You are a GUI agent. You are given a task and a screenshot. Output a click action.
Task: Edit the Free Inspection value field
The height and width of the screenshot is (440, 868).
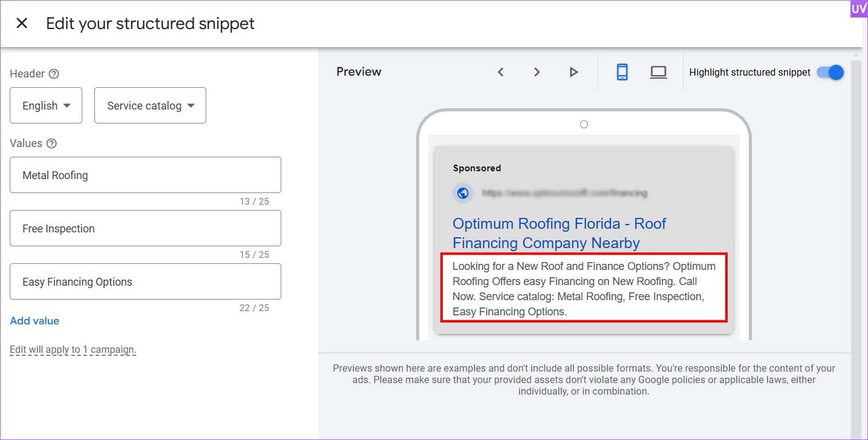point(145,228)
